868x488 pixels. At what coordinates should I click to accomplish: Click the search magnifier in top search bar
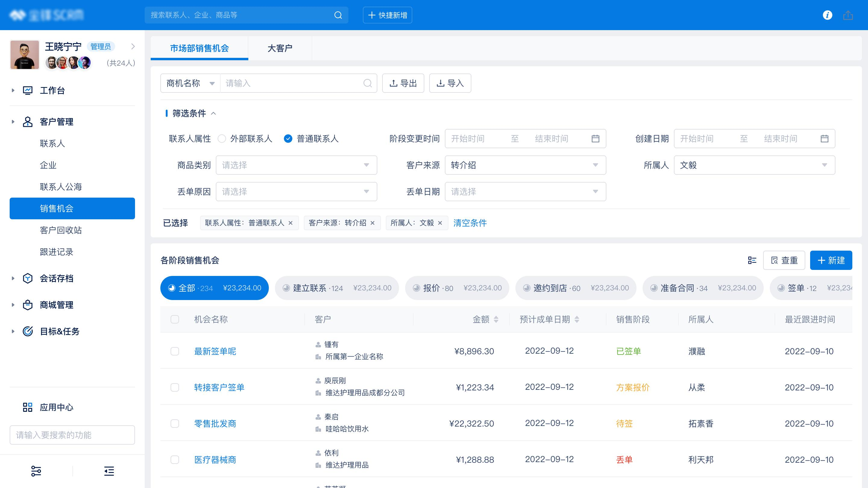[338, 15]
